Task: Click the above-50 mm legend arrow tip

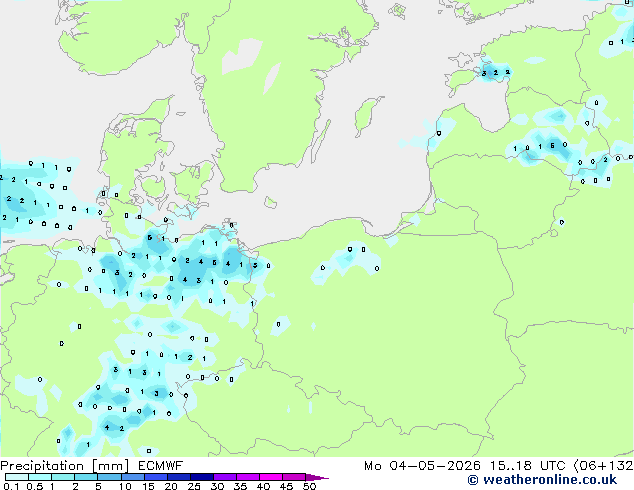Action: coord(317,477)
